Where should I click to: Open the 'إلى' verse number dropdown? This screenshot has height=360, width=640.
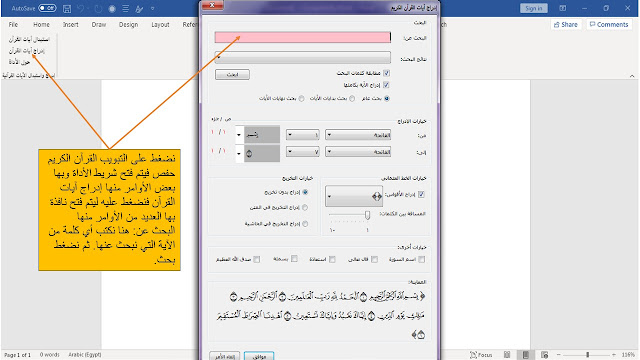pyautogui.click(x=302, y=152)
